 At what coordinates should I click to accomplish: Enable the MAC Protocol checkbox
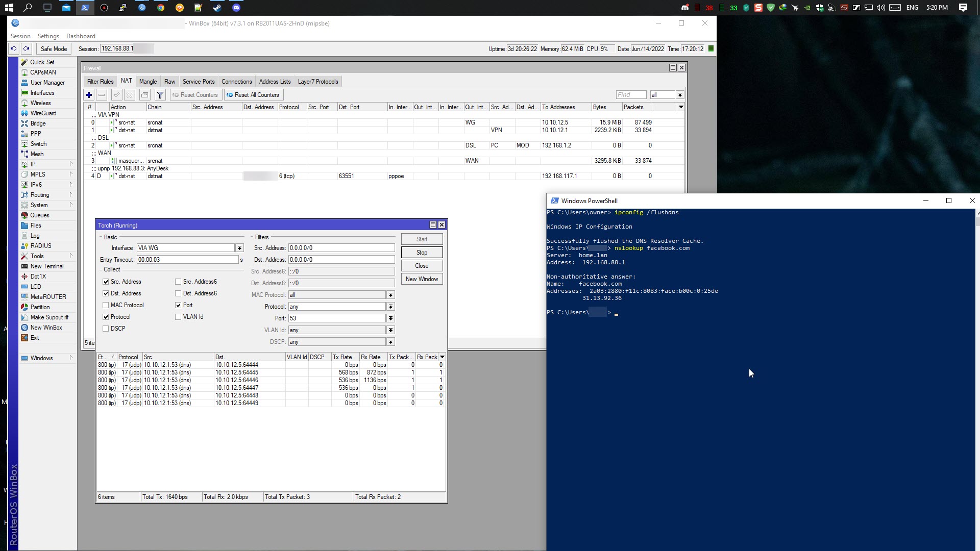coord(106,305)
